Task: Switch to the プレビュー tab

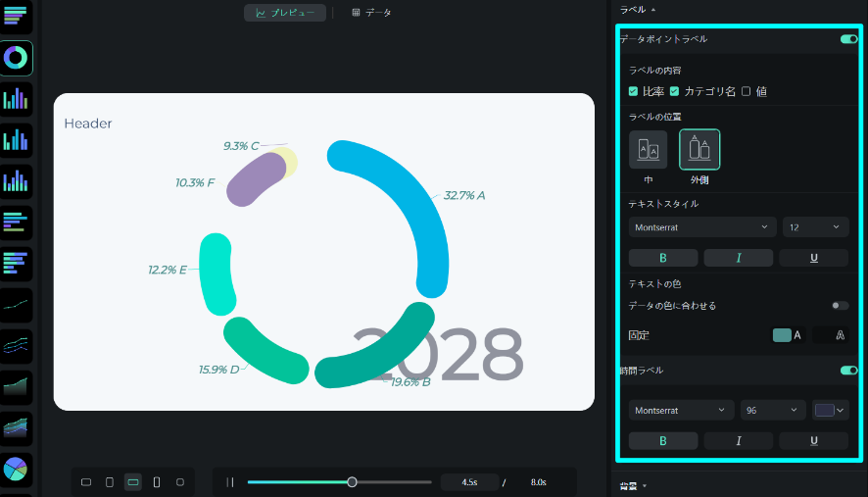Action: tap(285, 13)
